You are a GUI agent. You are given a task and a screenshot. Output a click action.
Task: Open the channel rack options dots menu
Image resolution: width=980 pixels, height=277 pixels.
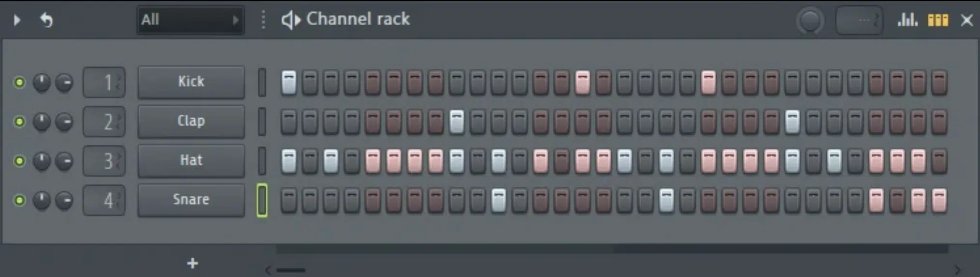(263, 20)
